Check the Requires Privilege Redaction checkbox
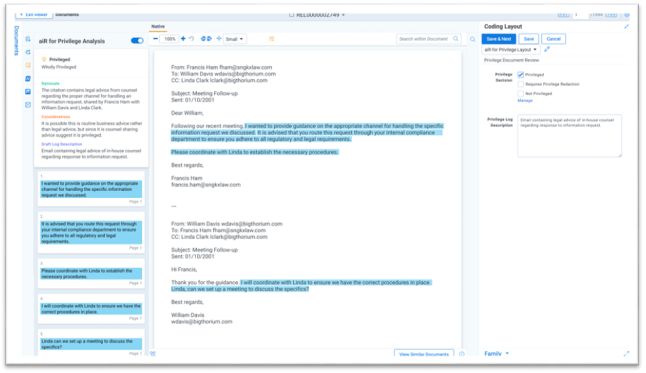646x373 pixels. coord(520,84)
